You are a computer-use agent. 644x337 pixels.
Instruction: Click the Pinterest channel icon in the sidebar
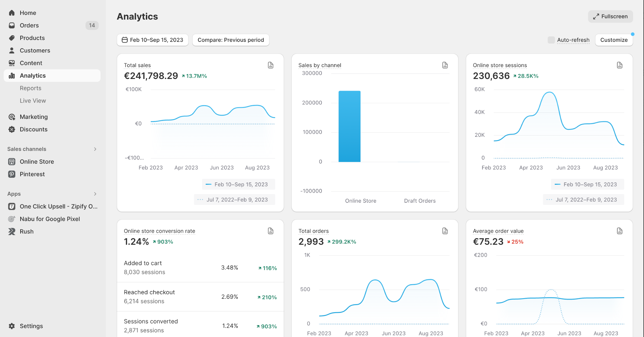pos(12,174)
